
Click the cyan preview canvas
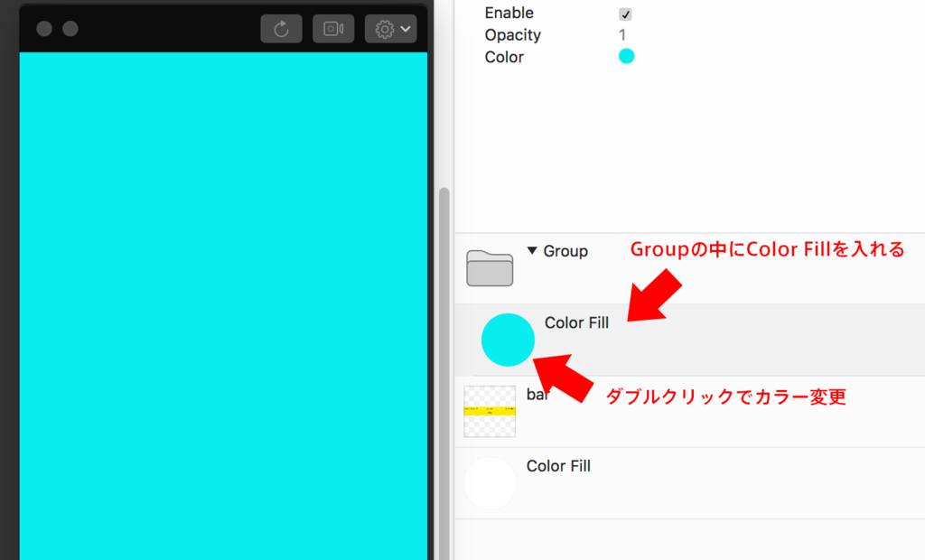coord(224,305)
